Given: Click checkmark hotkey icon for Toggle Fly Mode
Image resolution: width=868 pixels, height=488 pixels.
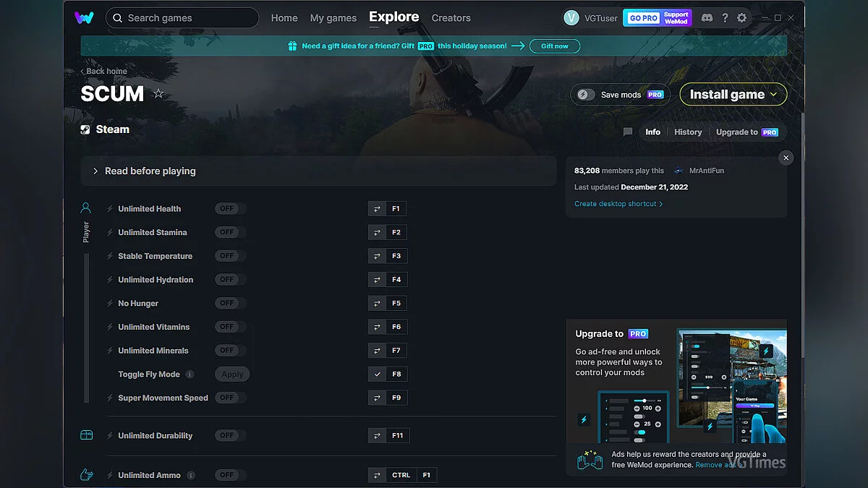Looking at the screenshot, I should click(x=377, y=374).
